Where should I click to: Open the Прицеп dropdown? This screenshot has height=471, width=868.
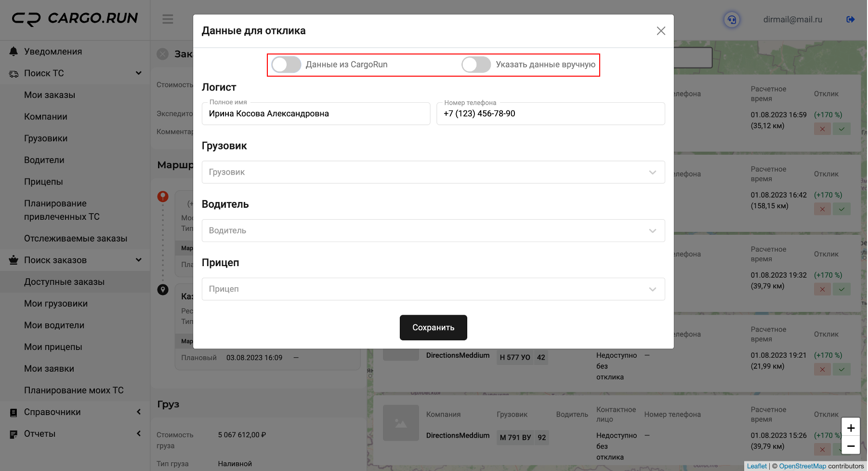(x=433, y=289)
